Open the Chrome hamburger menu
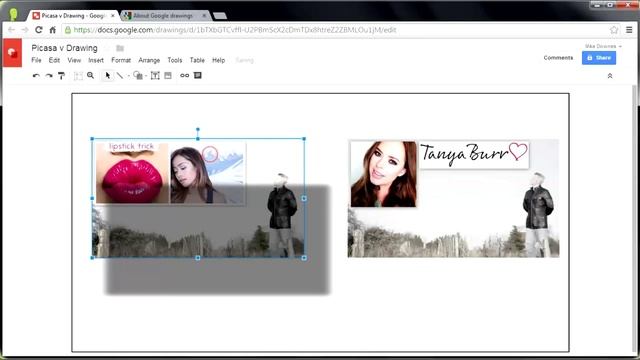 click(x=629, y=30)
